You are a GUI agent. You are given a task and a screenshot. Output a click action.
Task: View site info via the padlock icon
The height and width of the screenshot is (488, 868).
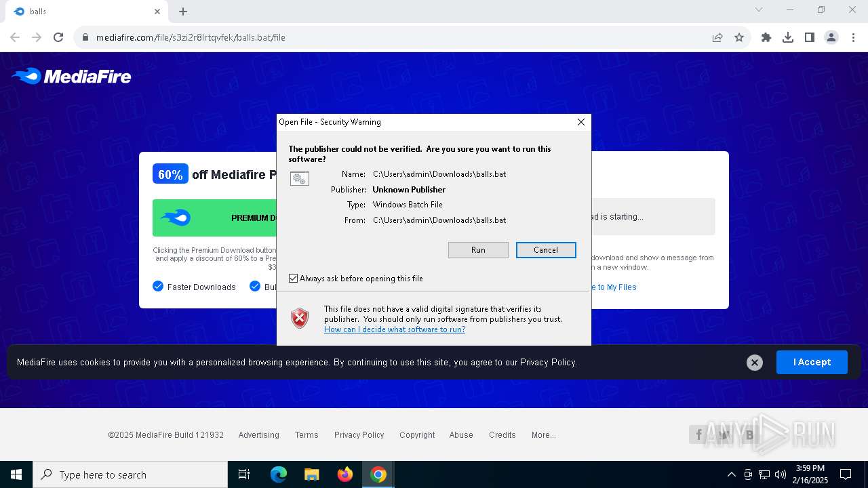[x=85, y=37]
